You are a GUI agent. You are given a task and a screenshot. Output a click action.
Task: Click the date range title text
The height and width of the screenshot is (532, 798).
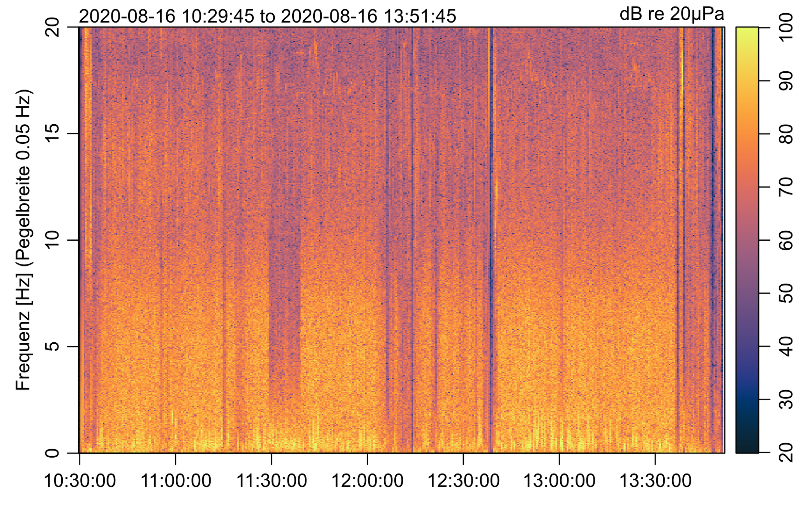click(x=267, y=17)
